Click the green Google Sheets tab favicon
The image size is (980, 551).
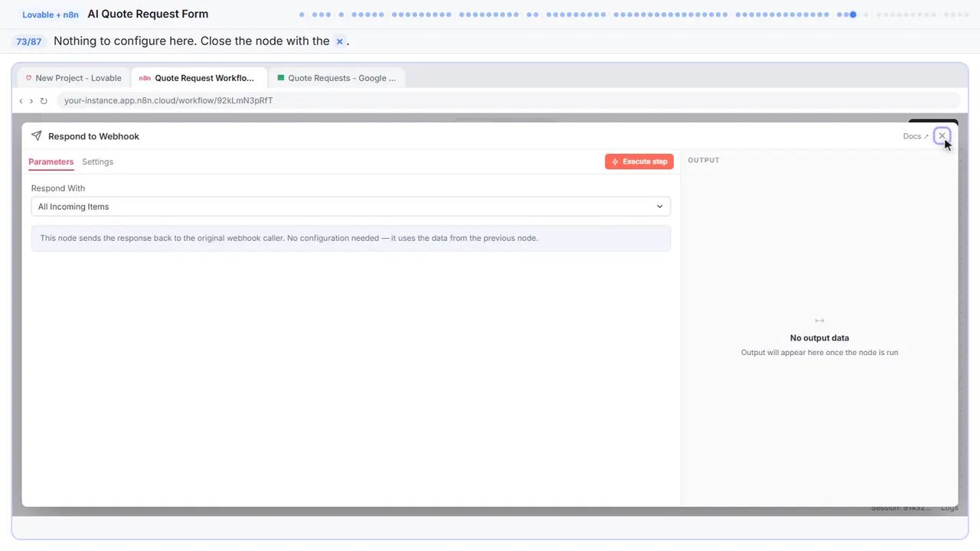coord(281,78)
